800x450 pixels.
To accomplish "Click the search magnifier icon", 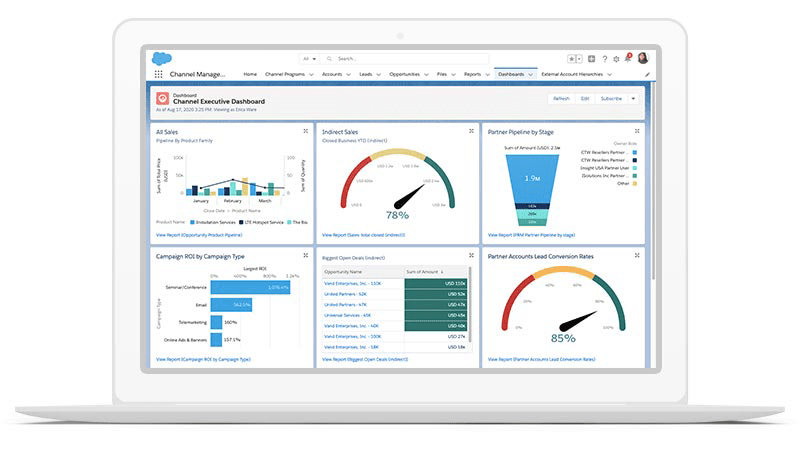I will point(329,59).
